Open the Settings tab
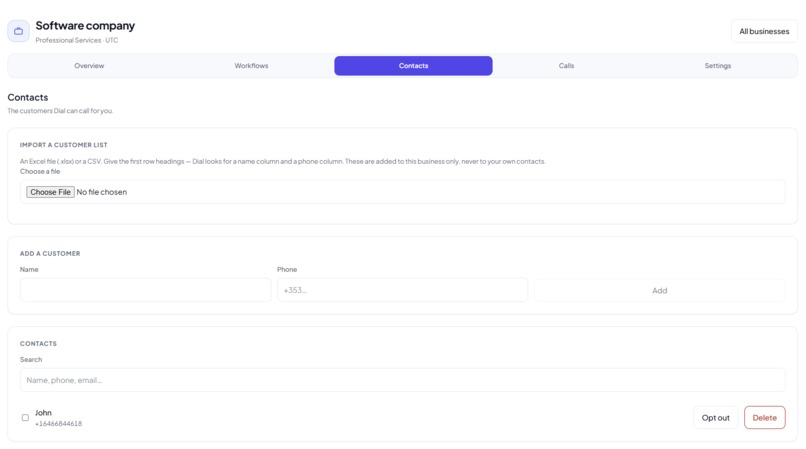The height and width of the screenshot is (449, 806). click(718, 66)
